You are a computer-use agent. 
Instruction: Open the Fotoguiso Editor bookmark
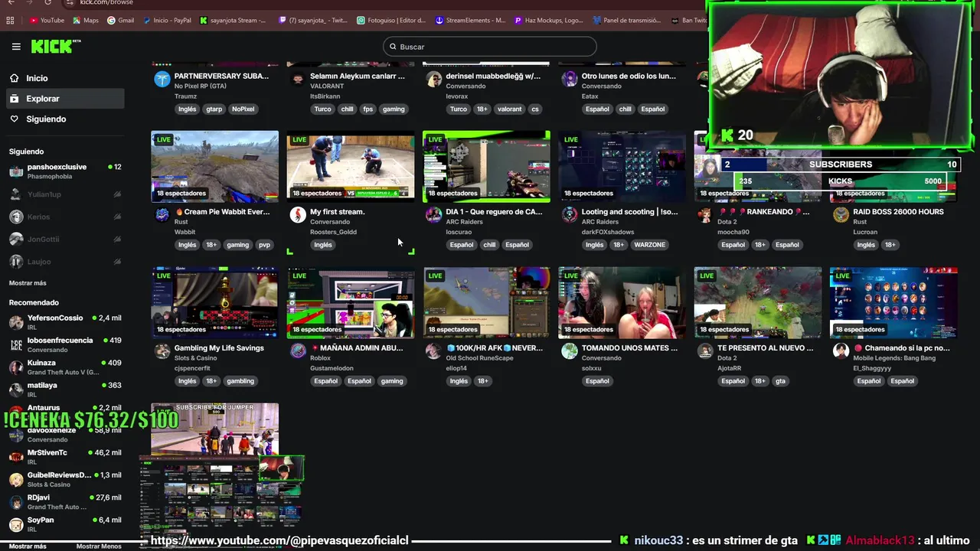pyautogui.click(x=392, y=21)
